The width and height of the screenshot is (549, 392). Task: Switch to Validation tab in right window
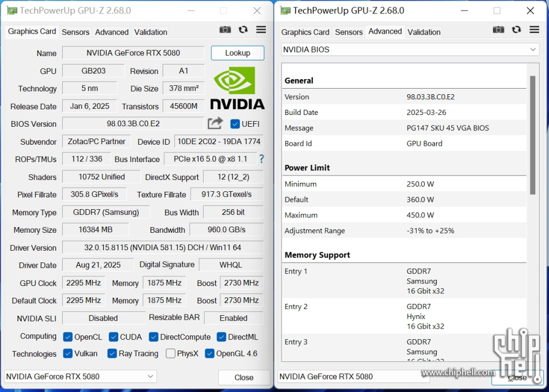click(x=424, y=32)
